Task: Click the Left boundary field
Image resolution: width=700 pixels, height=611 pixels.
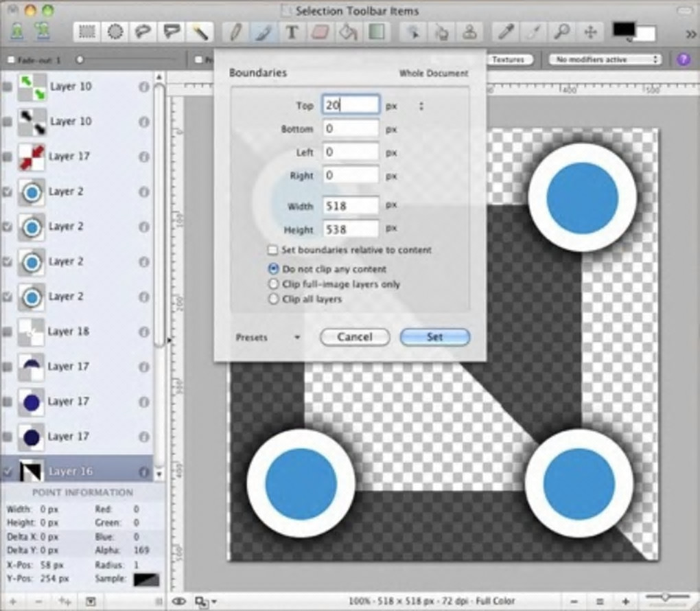Action: pyautogui.click(x=351, y=152)
